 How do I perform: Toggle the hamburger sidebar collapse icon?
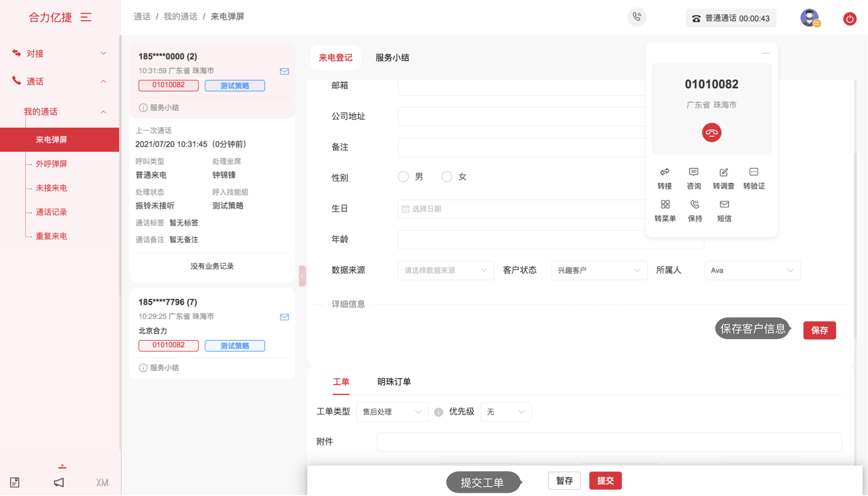[86, 17]
